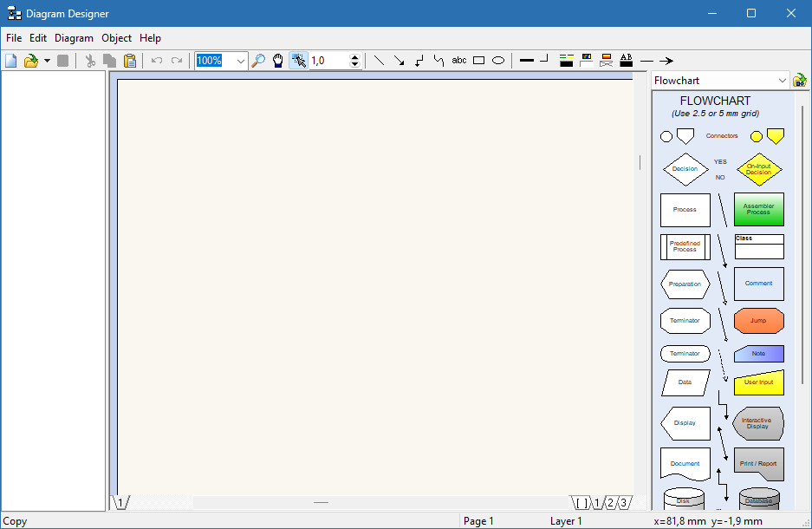Select the ellipse shape tool

498,61
